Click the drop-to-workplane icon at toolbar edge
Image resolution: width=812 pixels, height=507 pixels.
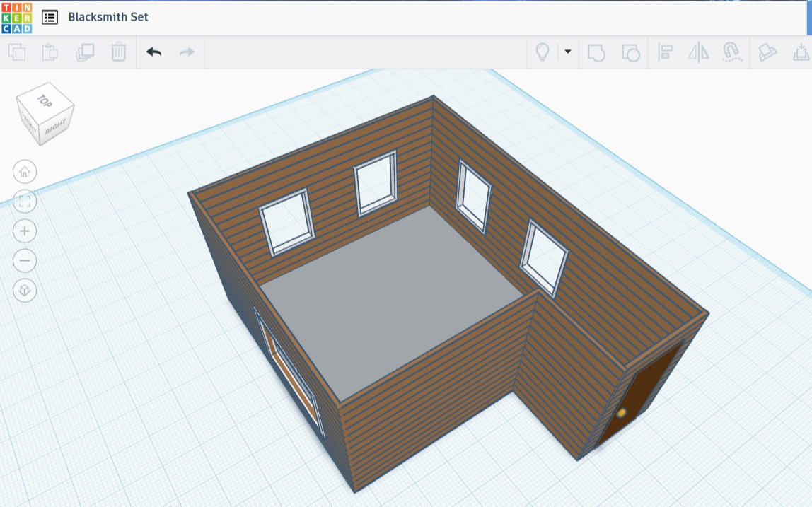click(x=801, y=52)
